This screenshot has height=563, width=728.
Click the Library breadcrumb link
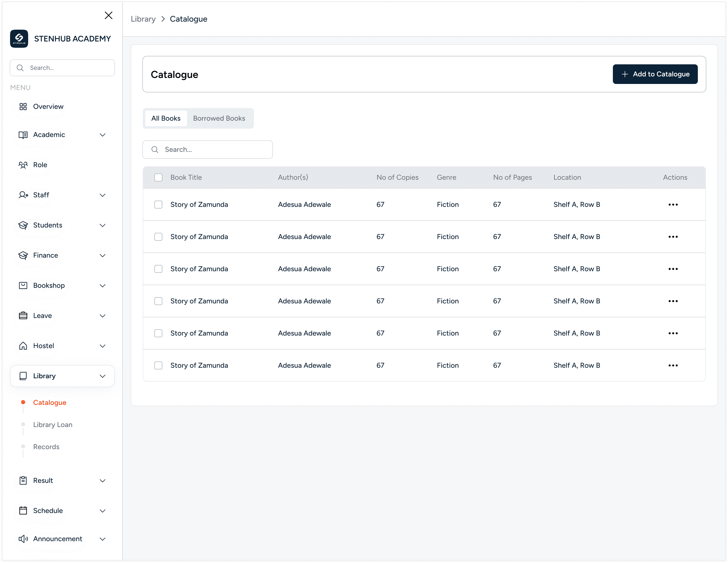(x=143, y=19)
